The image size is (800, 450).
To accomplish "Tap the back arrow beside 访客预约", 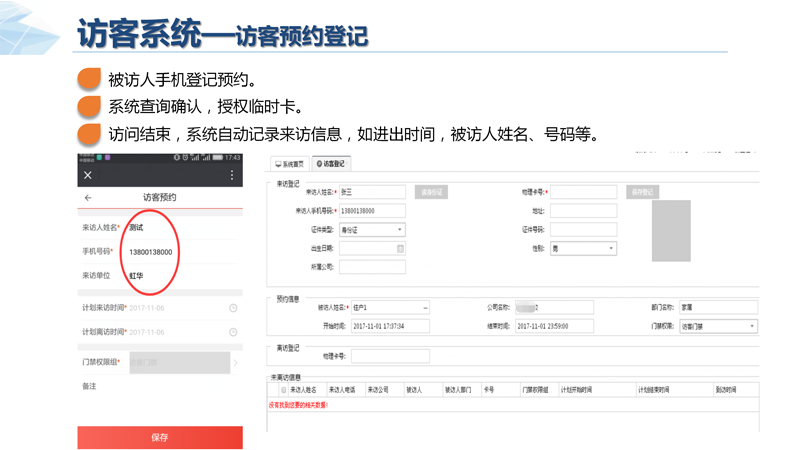I will coord(88,198).
